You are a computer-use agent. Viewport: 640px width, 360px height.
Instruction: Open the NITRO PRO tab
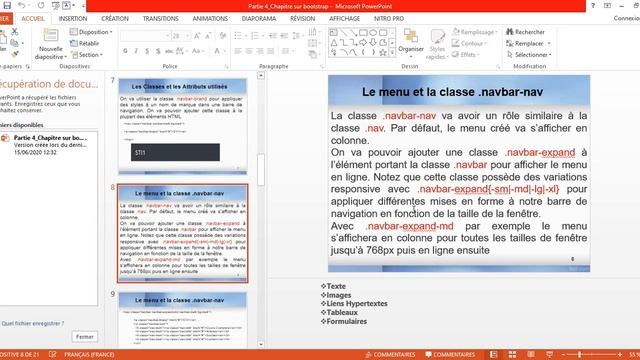389,19
